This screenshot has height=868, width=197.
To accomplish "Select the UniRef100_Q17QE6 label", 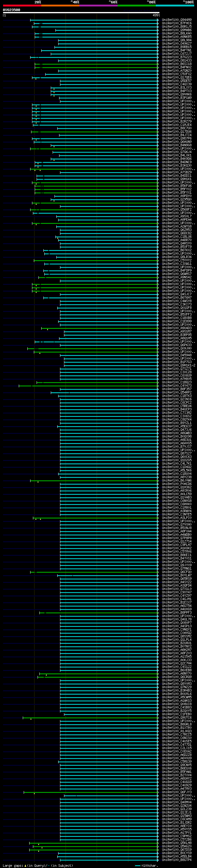I will (177, 78).
